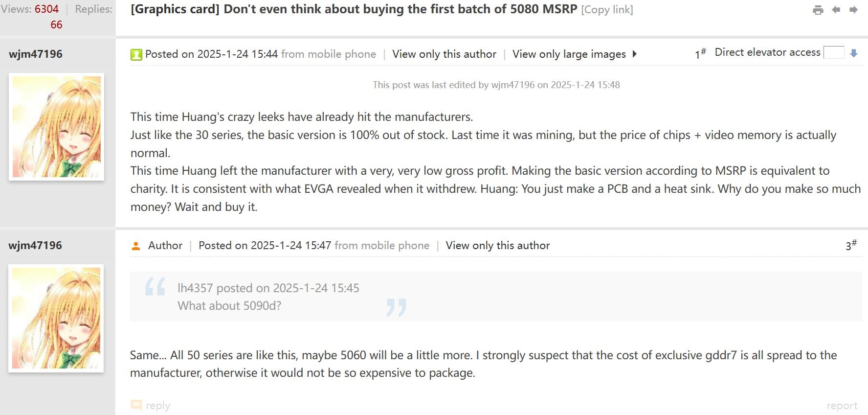This screenshot has height=415, width=868.
Task: Click the print icon in thread header
Action: click(818, 10)
